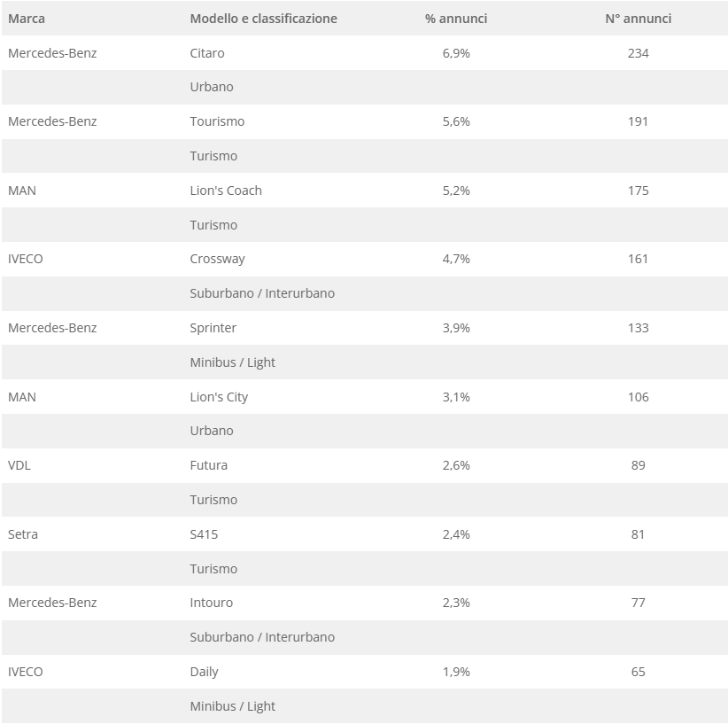728x724 pixels.
Task: Click the Lion's City model name
Action: click(x=219, y=397)
